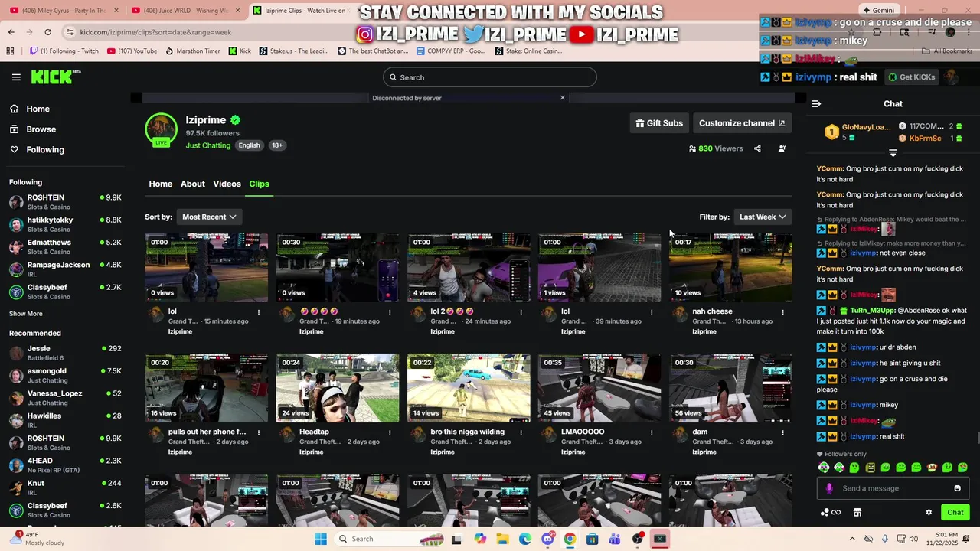Open options for the 'LMAOOOOO' clip
The width and height of the screenshot is (980, 551).
(x=652, y=432)
